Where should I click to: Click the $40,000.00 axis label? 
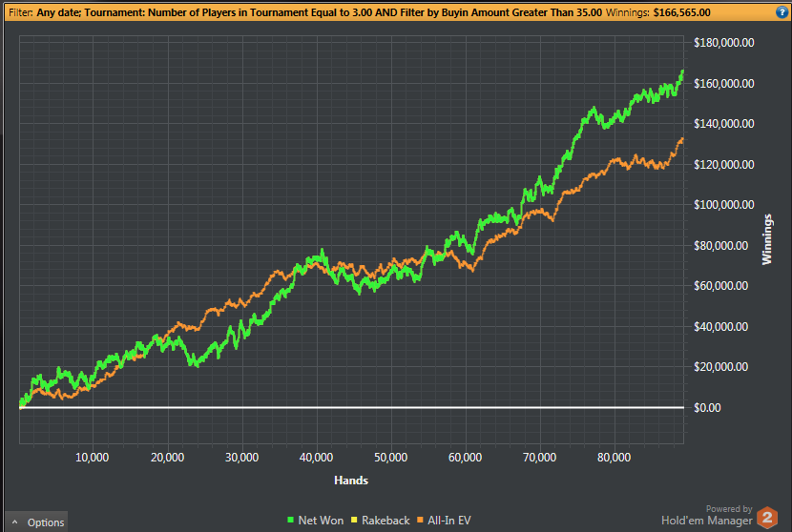coord(720,327)
